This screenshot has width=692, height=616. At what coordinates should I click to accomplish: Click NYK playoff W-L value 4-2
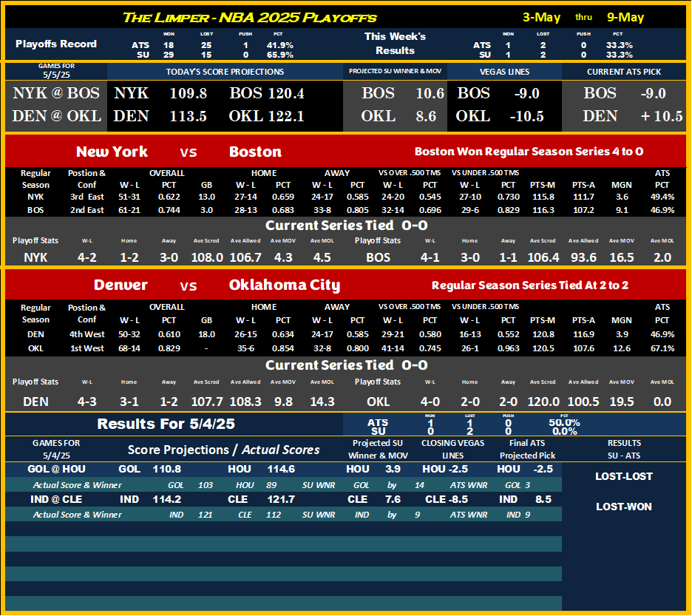point(87,257)
